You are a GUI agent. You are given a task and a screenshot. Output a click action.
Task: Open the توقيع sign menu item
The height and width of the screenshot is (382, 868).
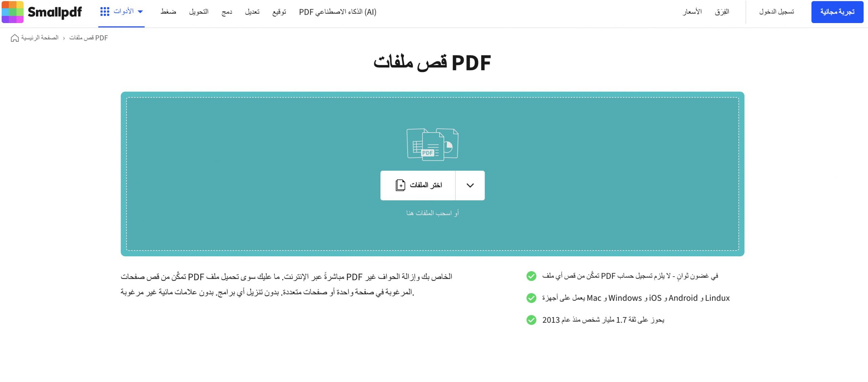(x=279, y=12)
